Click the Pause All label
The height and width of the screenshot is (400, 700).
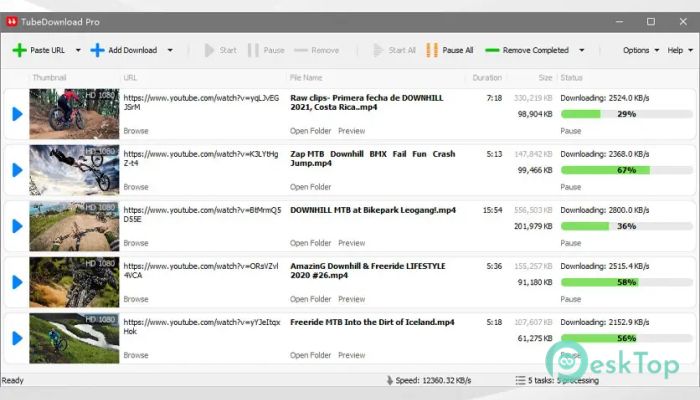pyautogui.click(x=458, y=50)
